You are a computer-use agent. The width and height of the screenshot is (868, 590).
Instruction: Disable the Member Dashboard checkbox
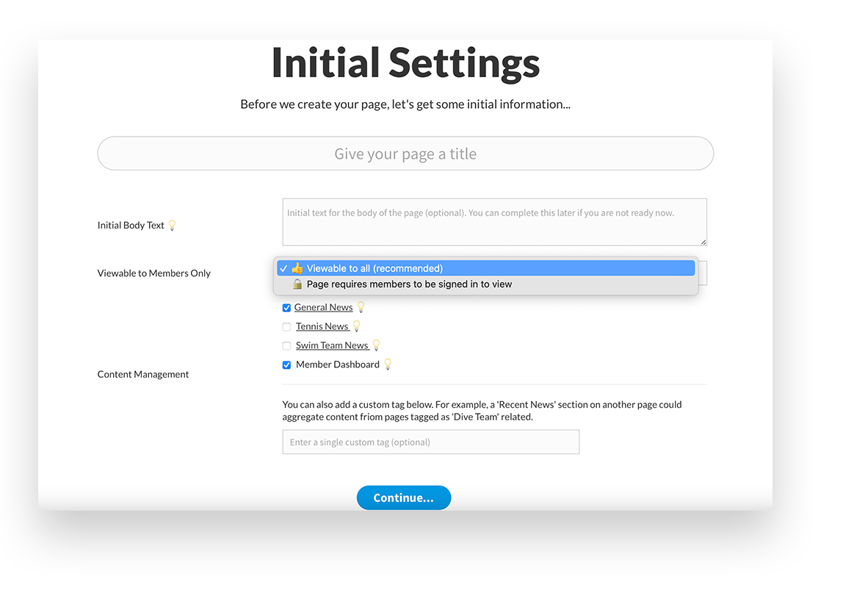tap(286, 365)
